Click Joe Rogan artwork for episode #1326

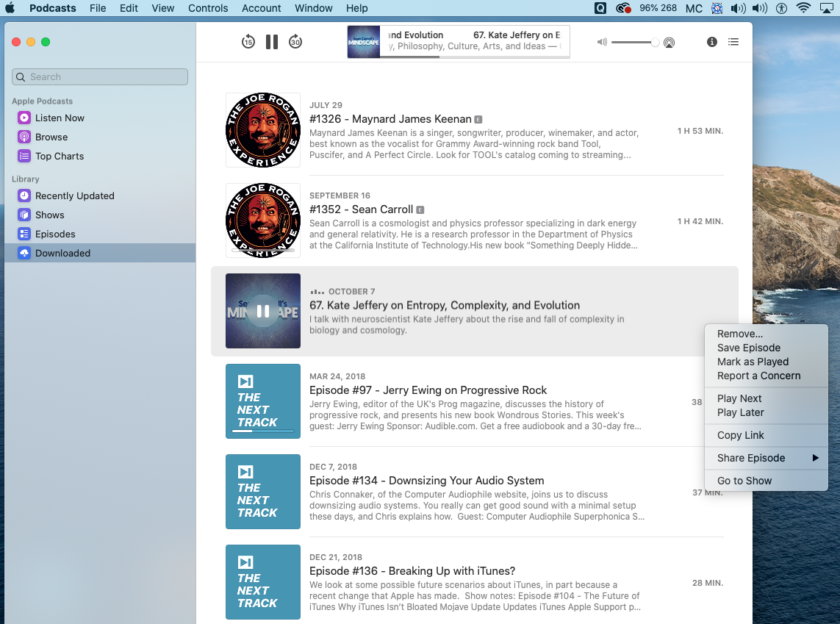(263, 130)
